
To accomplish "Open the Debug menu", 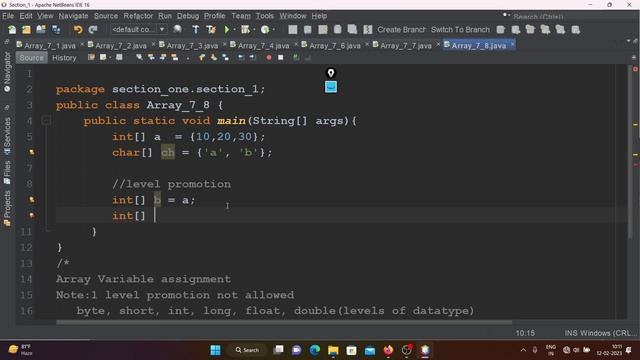I will pos(188,16).
